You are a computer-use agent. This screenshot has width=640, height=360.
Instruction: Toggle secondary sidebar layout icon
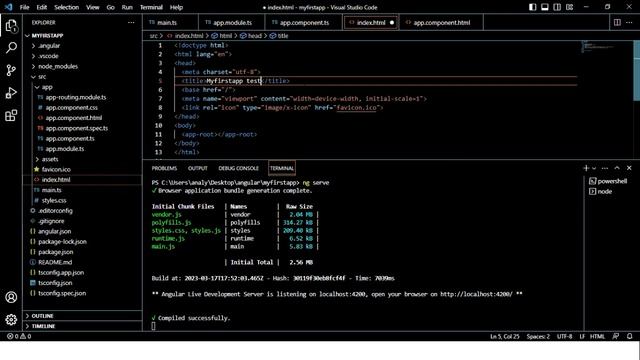[x=557, y=7]
